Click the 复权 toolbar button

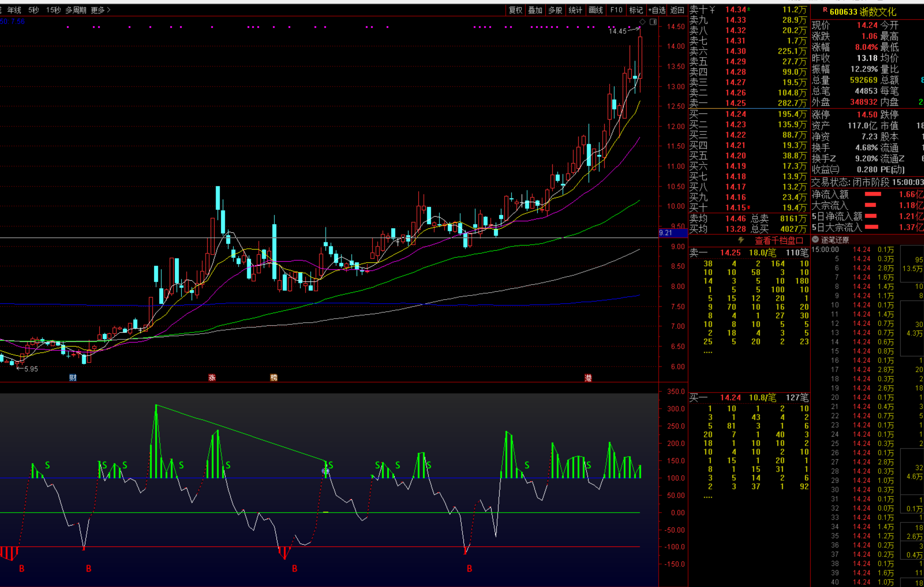(515, 10)
